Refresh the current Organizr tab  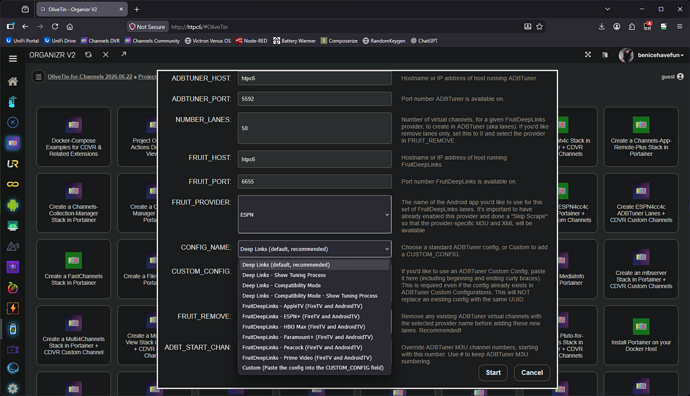[88, 55]
